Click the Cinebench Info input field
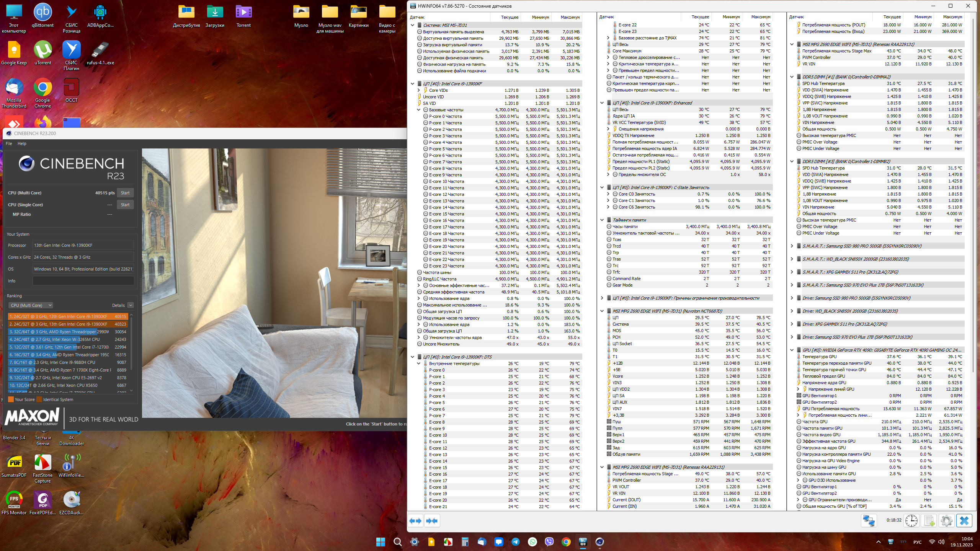Screen dimensions: 980x551 pos(83,281)
